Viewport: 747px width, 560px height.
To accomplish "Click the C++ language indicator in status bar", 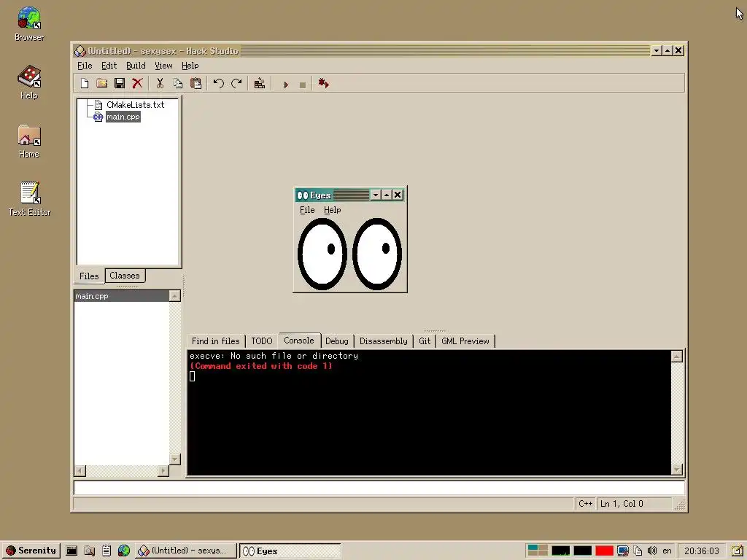I will pos(586,504).
